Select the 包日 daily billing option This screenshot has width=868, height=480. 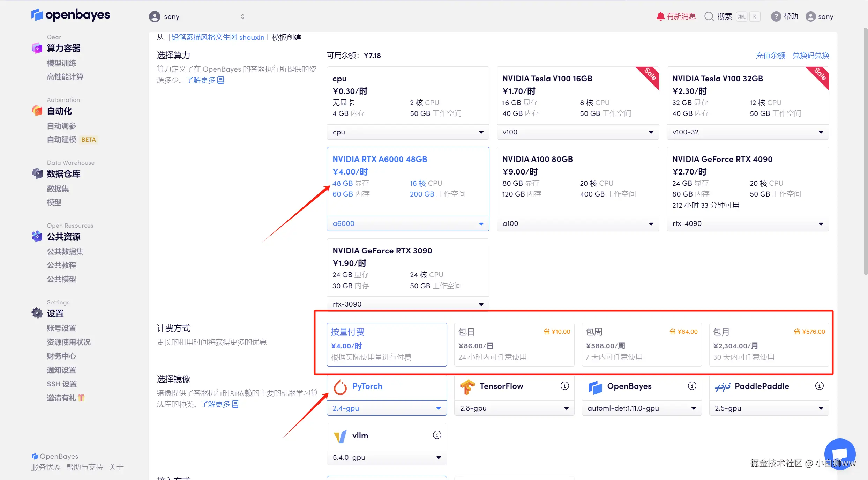coord(514,344)
